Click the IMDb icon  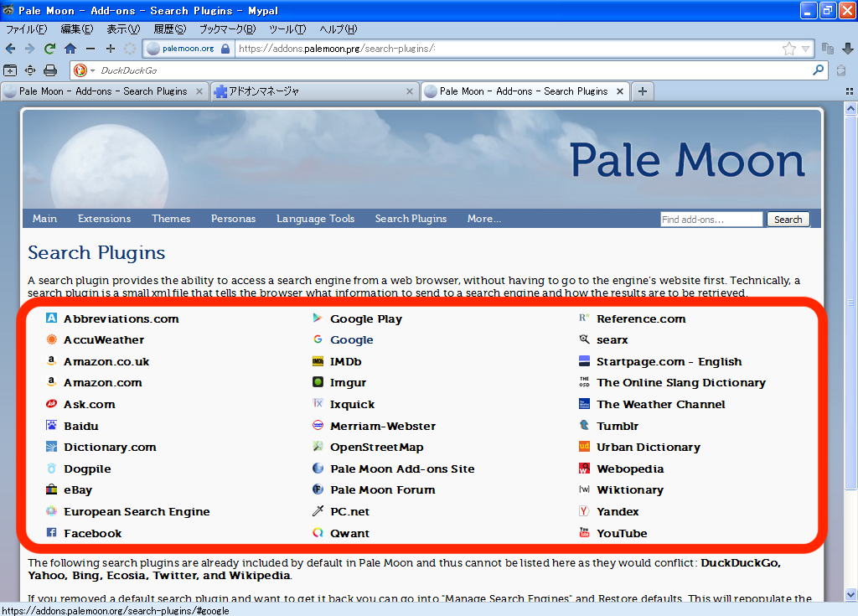click(x=318, y=361)
